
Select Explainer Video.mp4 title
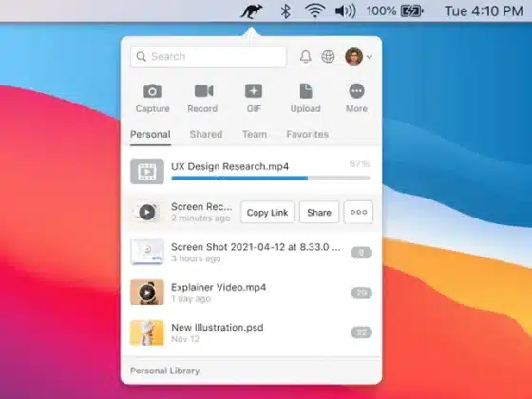(x=218, y=287)
